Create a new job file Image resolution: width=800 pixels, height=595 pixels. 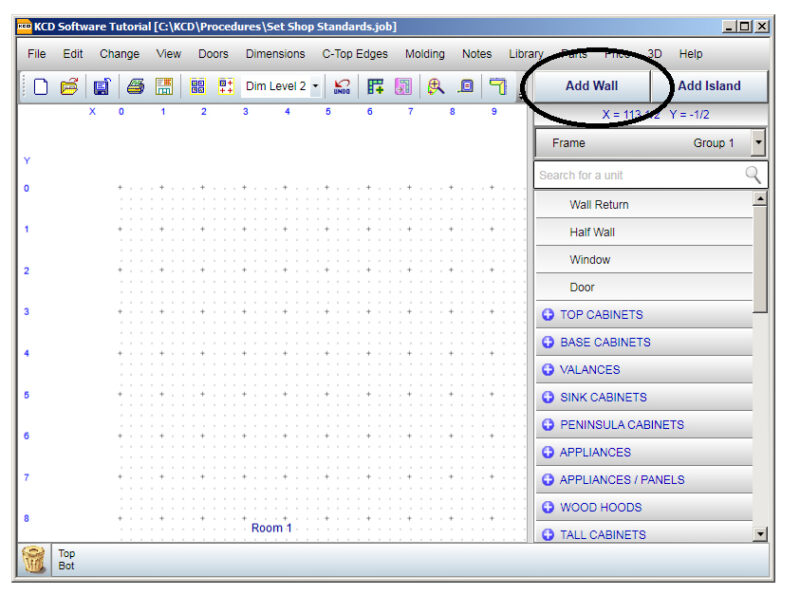tap(40, 87)
